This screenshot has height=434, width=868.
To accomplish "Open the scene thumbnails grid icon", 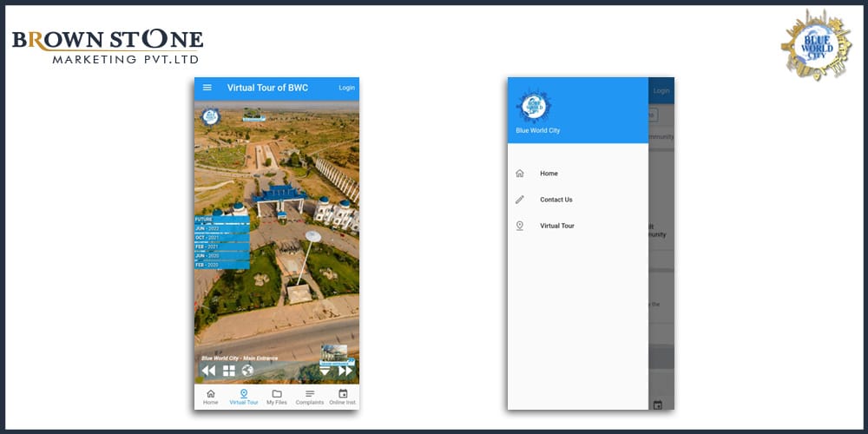I will (x=228, y=371).
